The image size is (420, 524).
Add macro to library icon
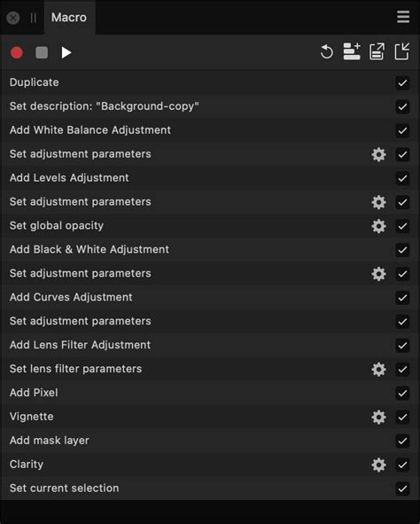coord(352,51)
